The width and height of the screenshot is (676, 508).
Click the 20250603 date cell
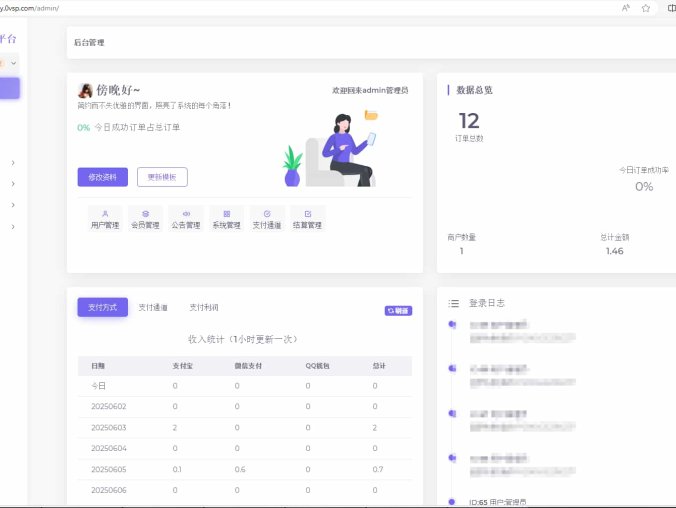[109, 427]
